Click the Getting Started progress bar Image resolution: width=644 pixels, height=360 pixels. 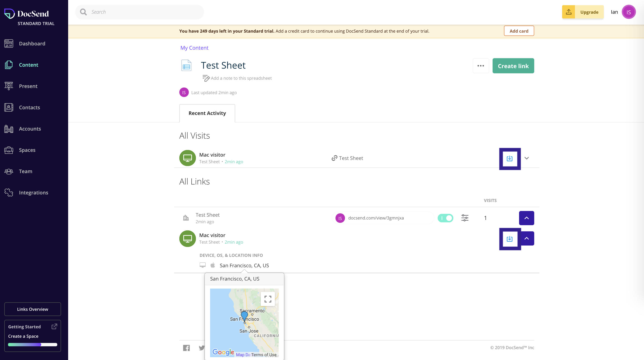click(32, 344)
